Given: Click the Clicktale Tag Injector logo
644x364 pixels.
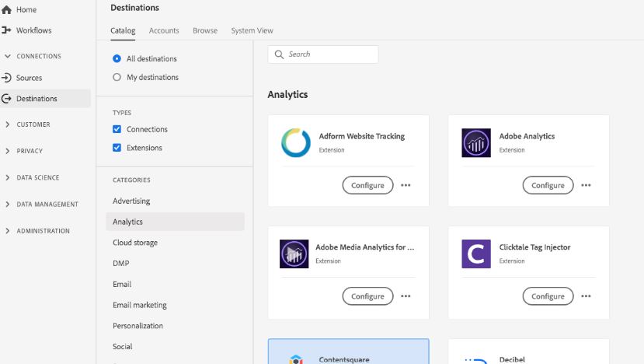Looking at the screenshot, I should click(x=476, y=254).
